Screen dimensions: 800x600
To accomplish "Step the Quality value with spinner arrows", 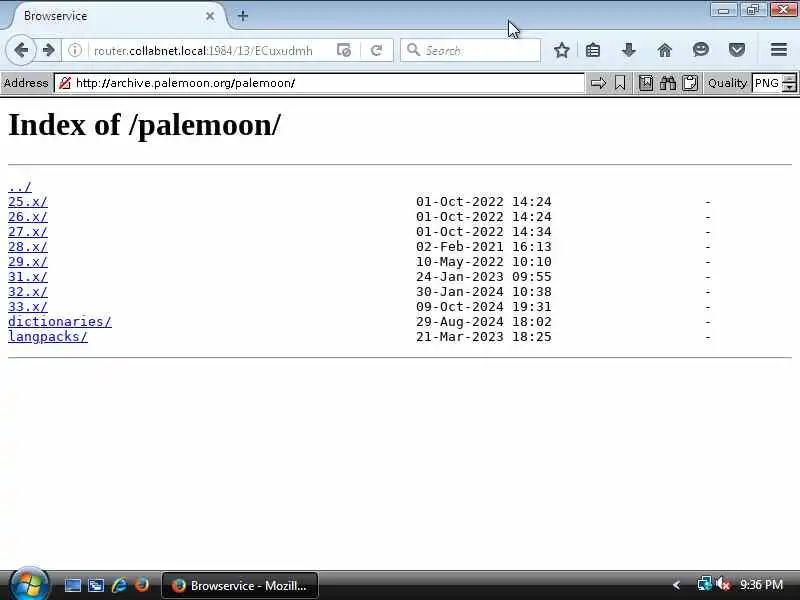I will tap(789, 83).
